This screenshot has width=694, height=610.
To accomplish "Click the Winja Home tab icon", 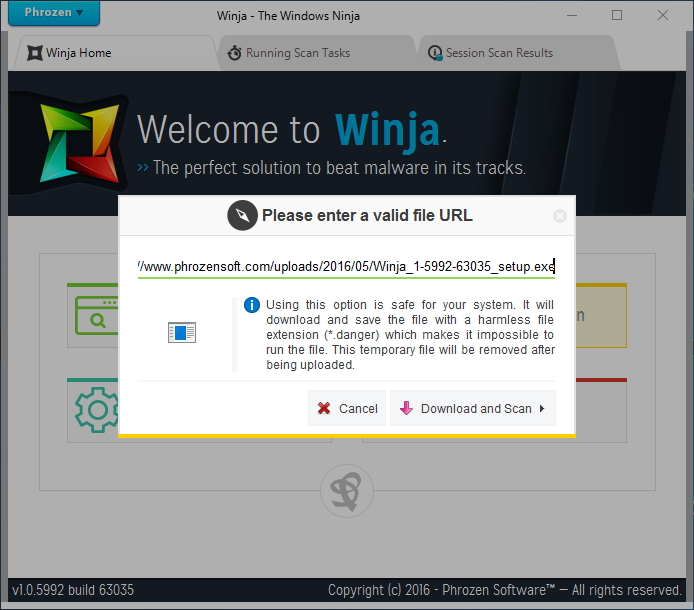I will pos(35,53).
